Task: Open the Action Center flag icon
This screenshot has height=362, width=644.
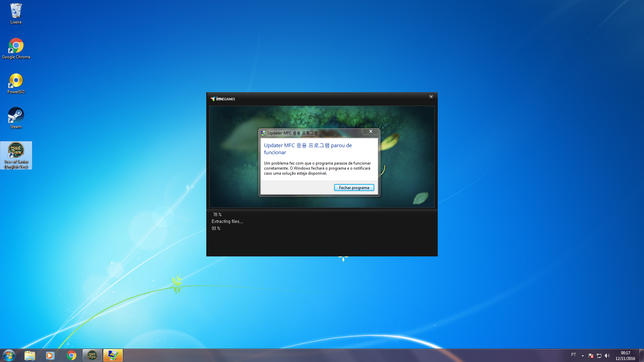Action: 591,356
